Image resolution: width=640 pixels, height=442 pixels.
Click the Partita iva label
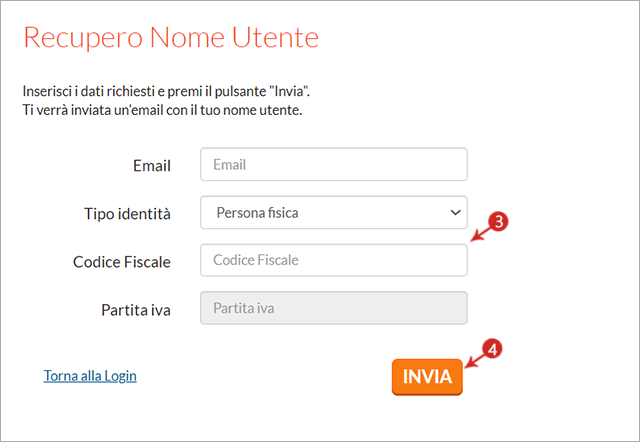click(x=136, y=310)
